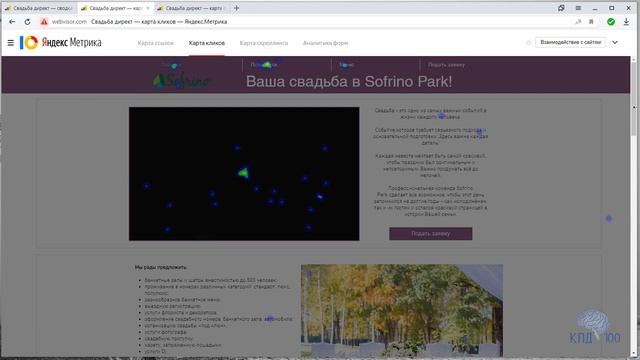The image size is (640, 360).
Task: Click the translate icon left of bookmark
Action: (x=578, y=22)
